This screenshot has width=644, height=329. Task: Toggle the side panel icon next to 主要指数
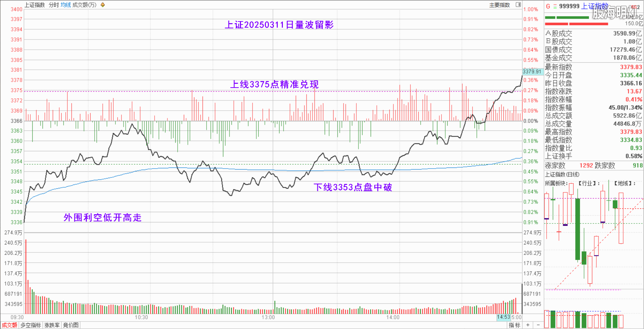click(518, 5)
